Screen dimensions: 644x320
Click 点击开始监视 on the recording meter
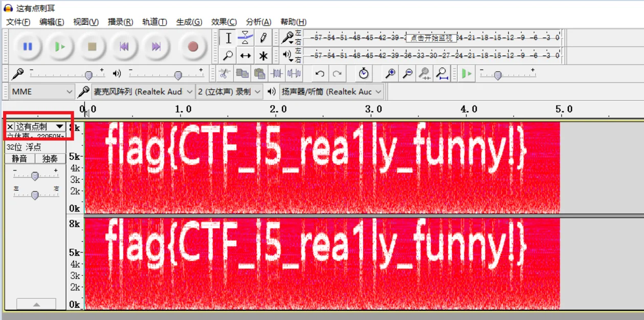pyautogui.click(x=431, y=37)
